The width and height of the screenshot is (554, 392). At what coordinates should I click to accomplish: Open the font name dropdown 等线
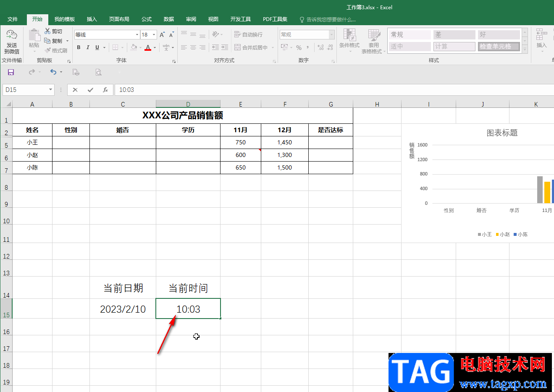tap(137, 34)
